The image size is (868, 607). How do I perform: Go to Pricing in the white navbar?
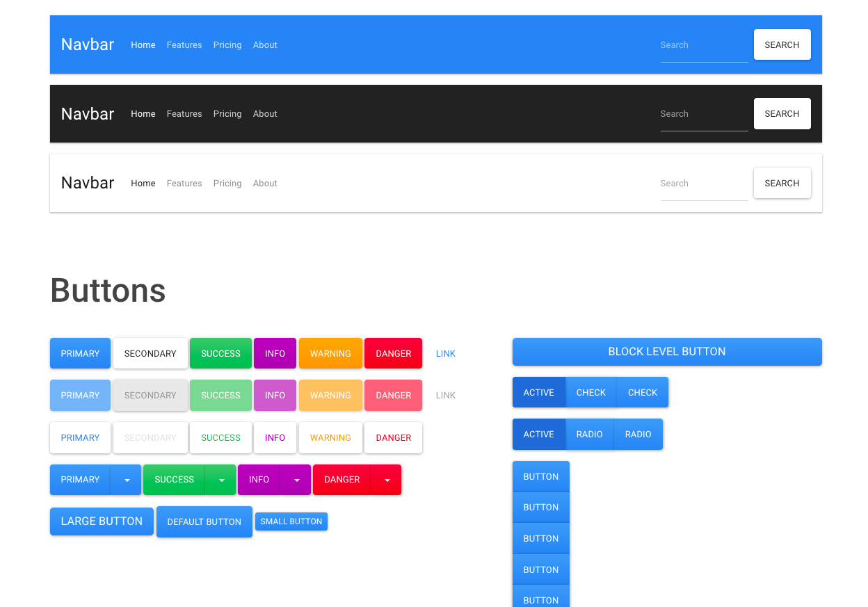[227, 183]
